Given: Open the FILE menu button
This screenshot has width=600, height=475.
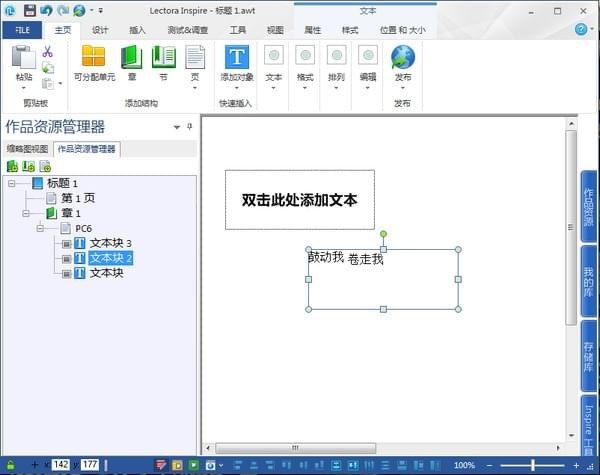Looking at the screenshot, I should [x=22, y=30].
